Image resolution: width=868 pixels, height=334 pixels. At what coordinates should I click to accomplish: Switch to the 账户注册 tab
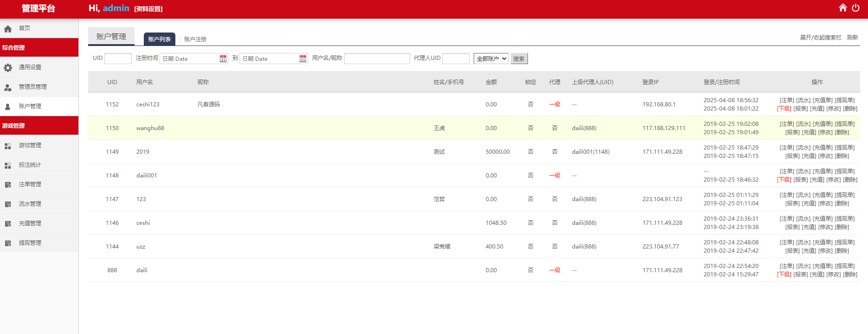click(195, 39)
